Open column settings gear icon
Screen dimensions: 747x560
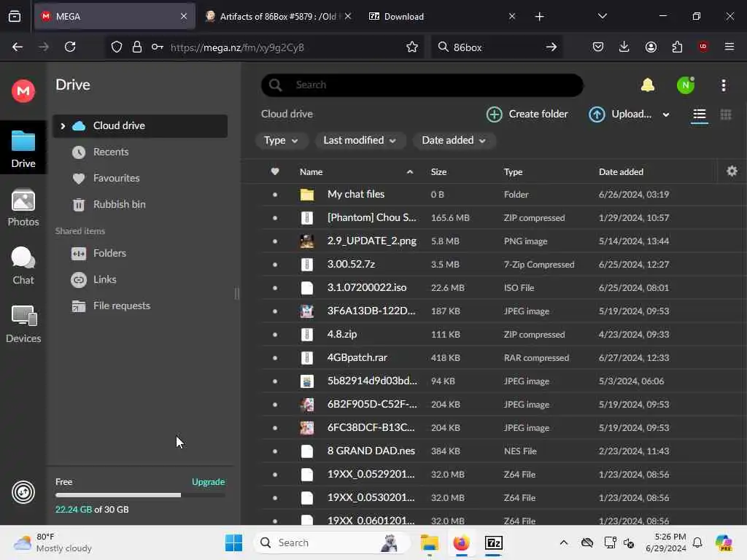pos(732,171)
